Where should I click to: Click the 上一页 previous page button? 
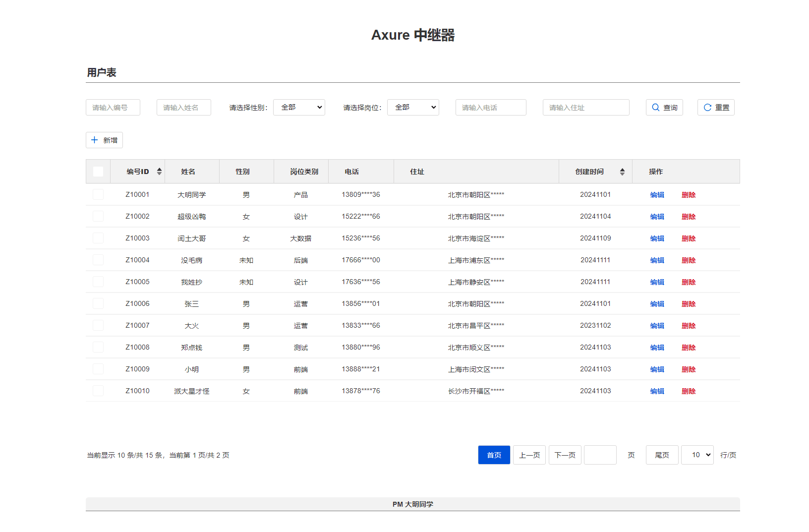coord(529,455)
